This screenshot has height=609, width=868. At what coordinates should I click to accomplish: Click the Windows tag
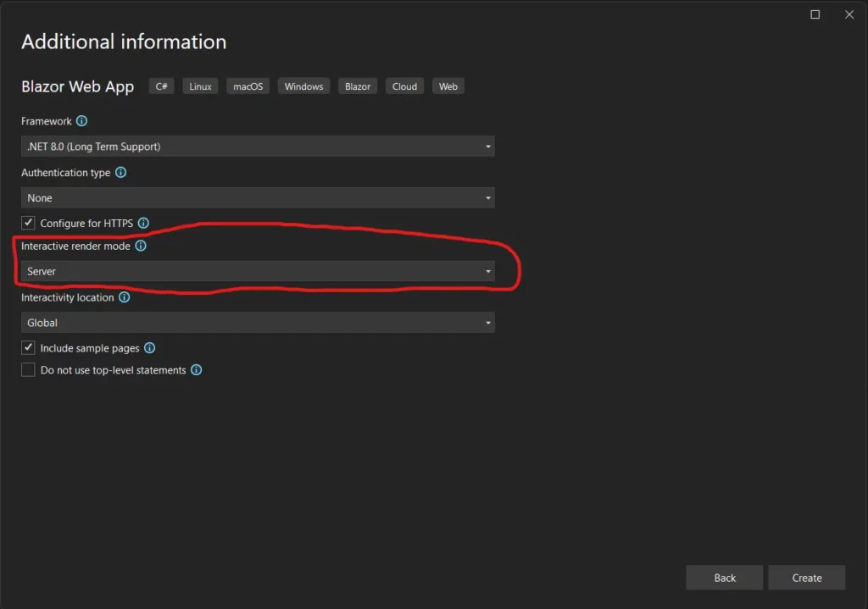point(304,86)
